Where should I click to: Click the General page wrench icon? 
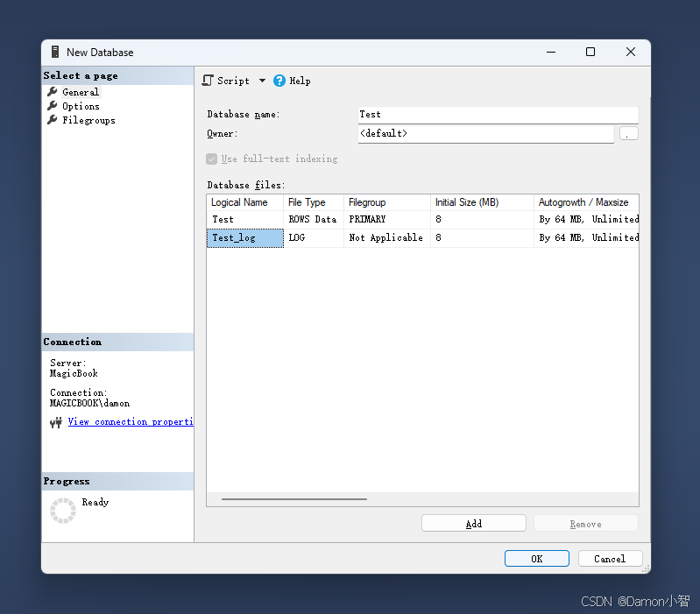point(53,91)
